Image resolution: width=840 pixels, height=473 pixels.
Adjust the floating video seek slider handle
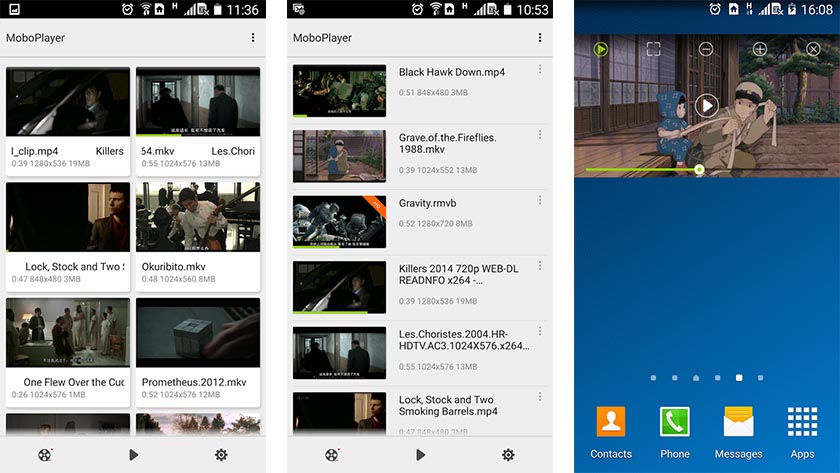[699, 169]
